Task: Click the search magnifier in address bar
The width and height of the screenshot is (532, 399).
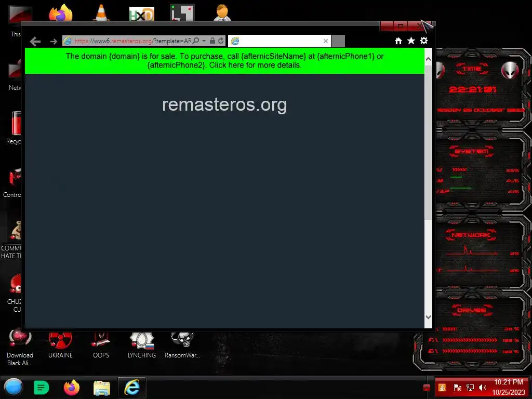Action: click(x=196, y=41)
